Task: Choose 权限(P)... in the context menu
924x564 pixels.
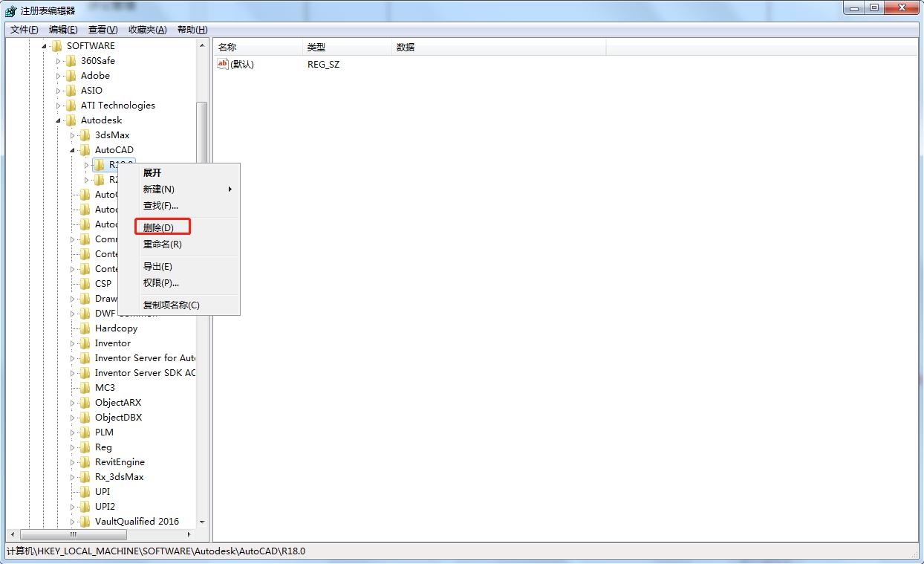Action: pos(179,282)
